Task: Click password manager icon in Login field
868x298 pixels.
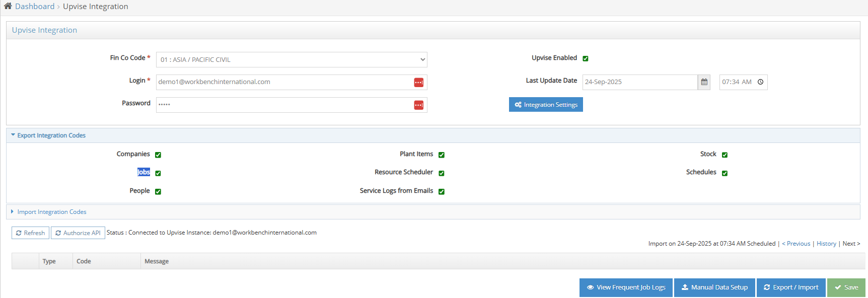Action: point(418,83)
